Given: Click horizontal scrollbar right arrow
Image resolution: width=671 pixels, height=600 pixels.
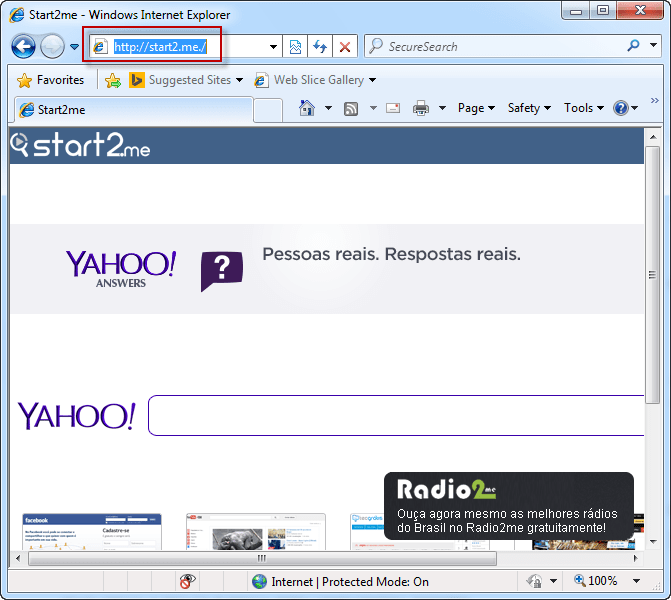Looking at the screenshot, I should pyautogui.click(x=635, y=558).
